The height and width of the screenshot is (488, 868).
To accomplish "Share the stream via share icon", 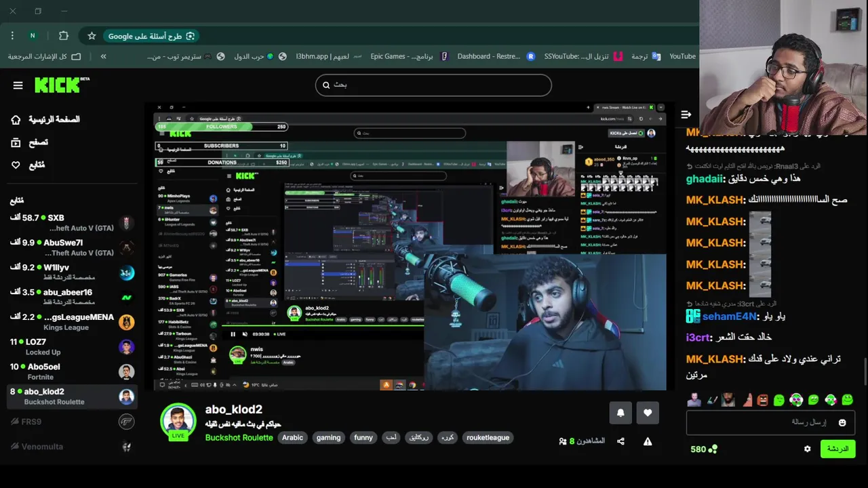I will (620, 441).
